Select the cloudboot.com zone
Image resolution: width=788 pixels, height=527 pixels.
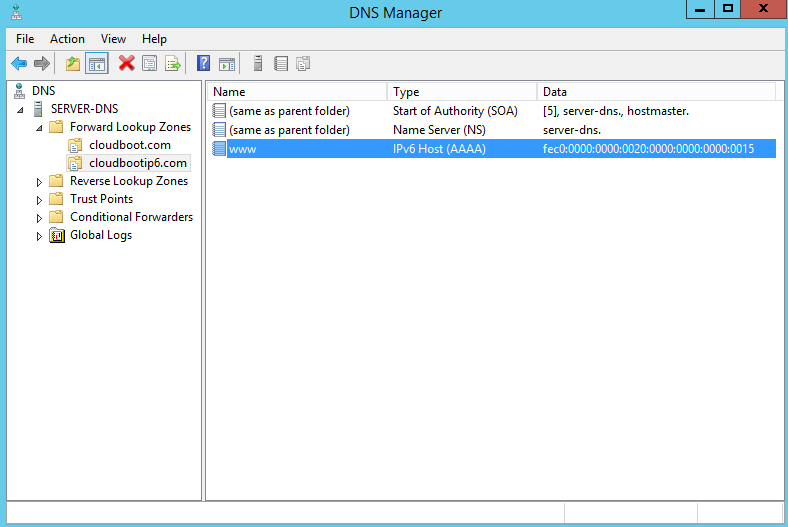point(129,145)
